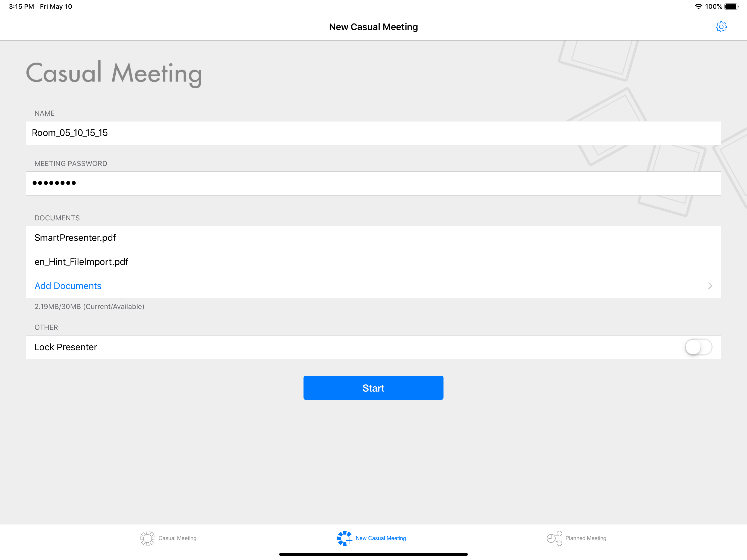747x560 pixels.
Task: Tap the home indicator bar
Action: pos(373,554)
